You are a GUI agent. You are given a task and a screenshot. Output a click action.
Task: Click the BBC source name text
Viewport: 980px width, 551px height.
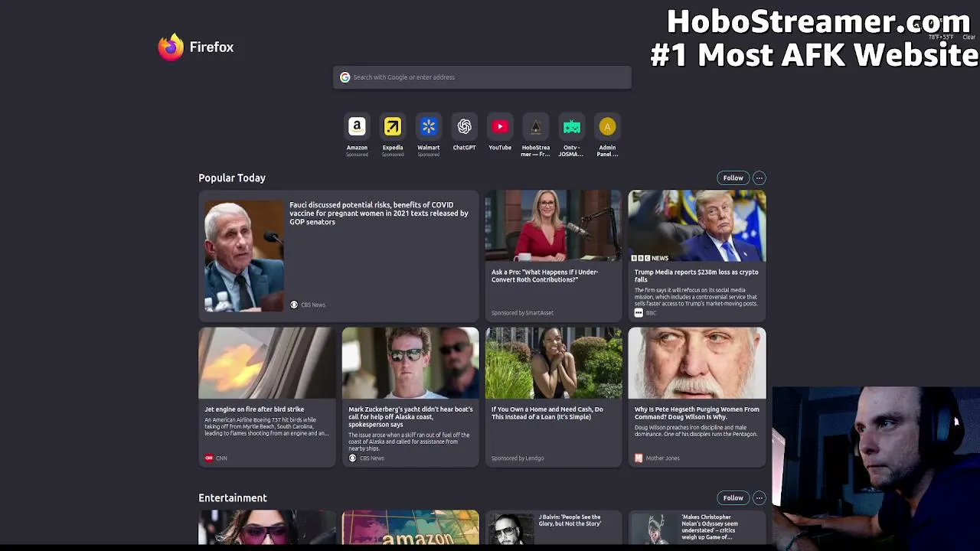click(x=651, y=313)
